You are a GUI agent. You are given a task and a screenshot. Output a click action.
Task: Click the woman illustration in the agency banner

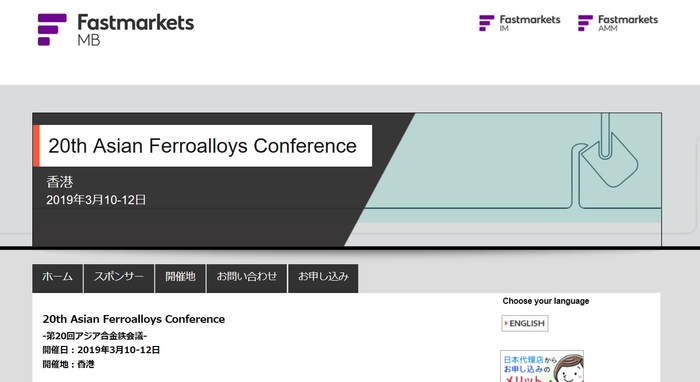coord(568,368)
